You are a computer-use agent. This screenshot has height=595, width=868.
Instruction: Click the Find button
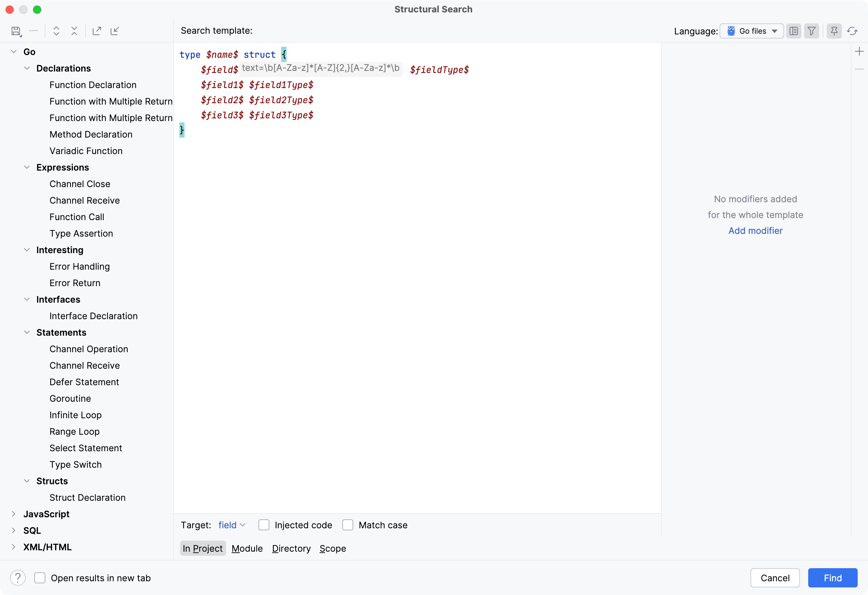[x=832, y=578]
